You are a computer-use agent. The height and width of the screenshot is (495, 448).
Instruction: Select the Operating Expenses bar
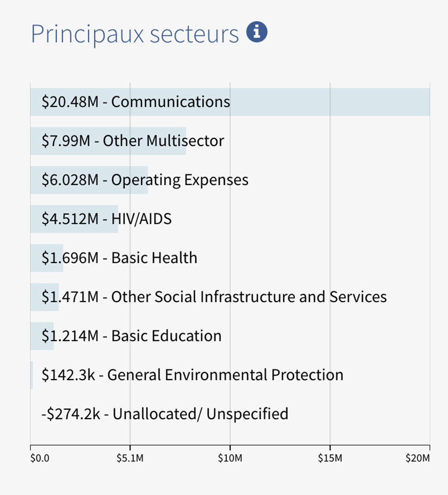(x=89, y=180)
